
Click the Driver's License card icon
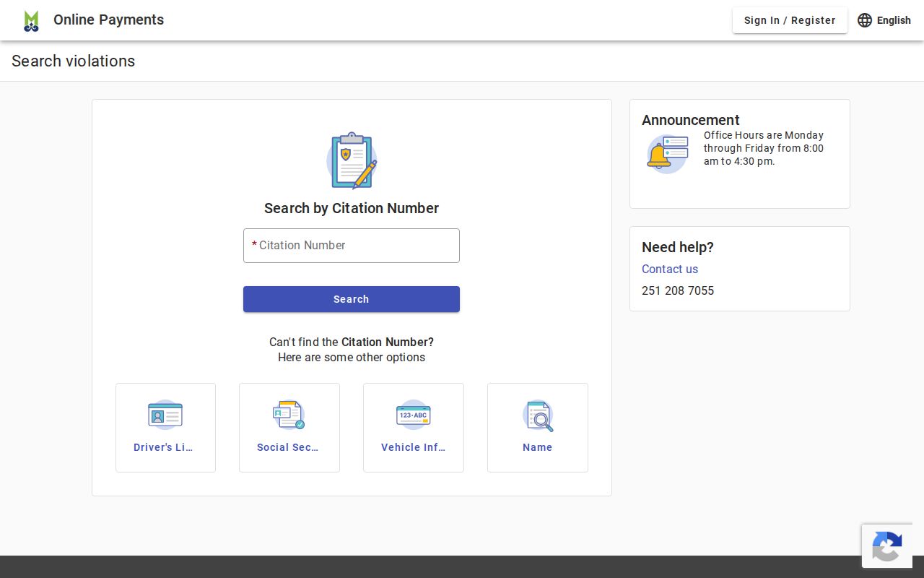click(165, 415)
